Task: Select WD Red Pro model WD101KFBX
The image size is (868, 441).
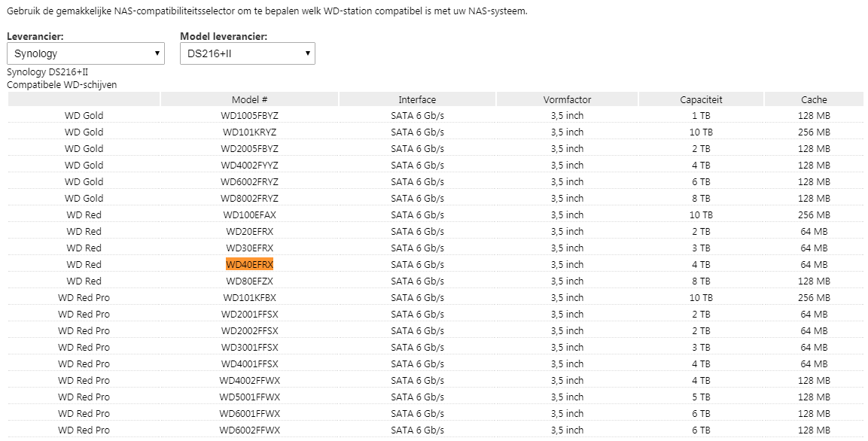Action: tap(249, 297)
